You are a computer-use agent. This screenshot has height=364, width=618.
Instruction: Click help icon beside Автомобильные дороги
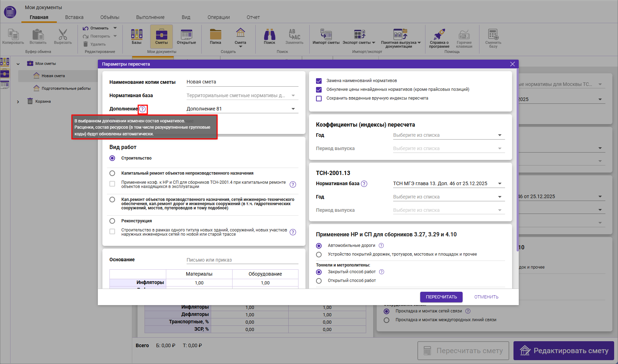(x=381, y=245)
